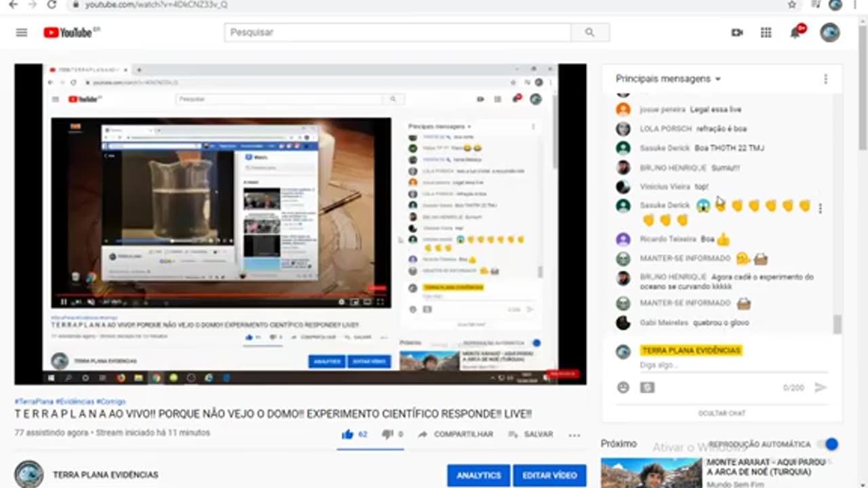Click Ocultar Chat to hide chat
This screenshot has height=488, width=868.
point(722,413)
